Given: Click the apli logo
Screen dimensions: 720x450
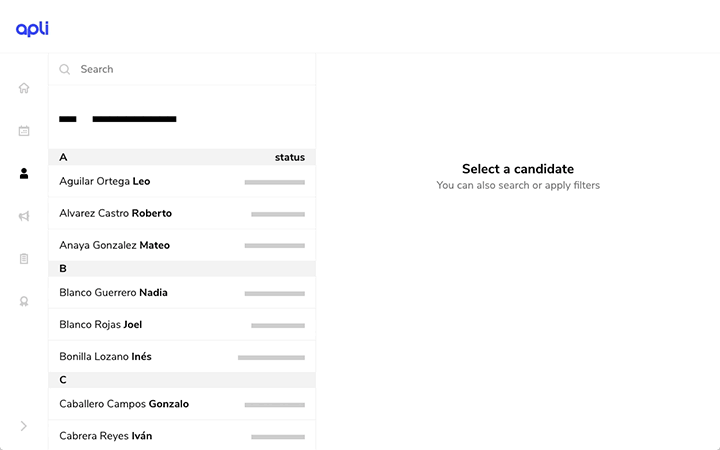Looking at the screenshot, I should pos(32,28).
